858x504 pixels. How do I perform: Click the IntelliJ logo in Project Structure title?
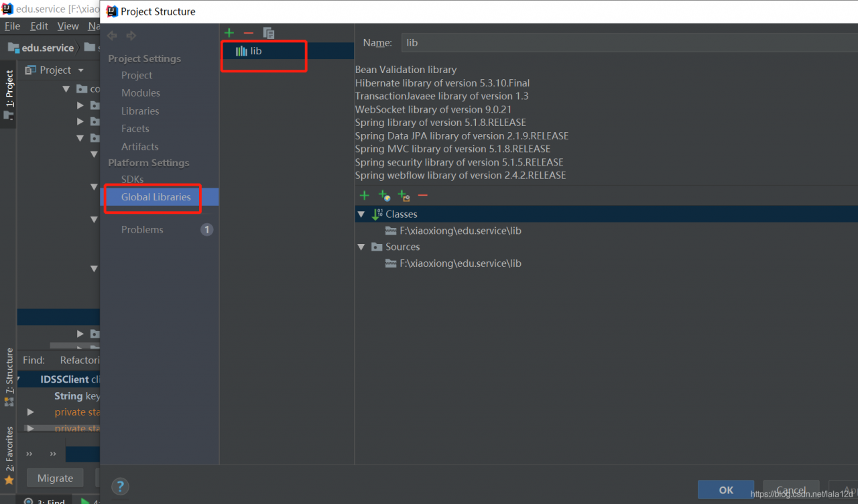tap(113, 11)
